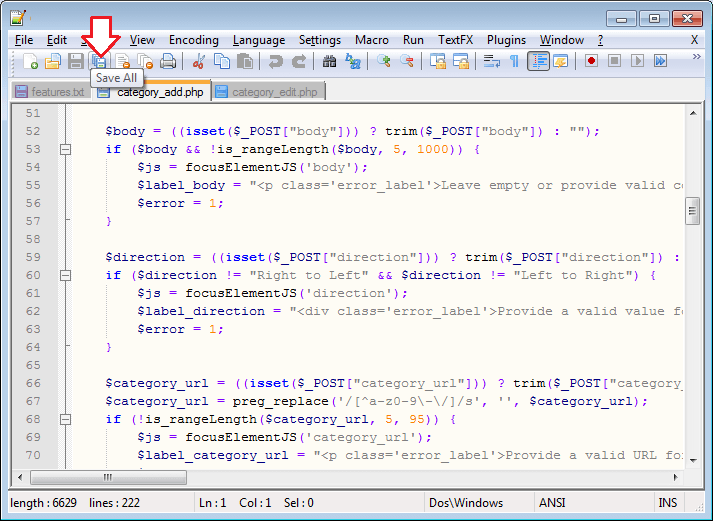The height and width of the screenshot is (521, 713).
Task: Click the Cut scissors icon
Action: point(199,62)
